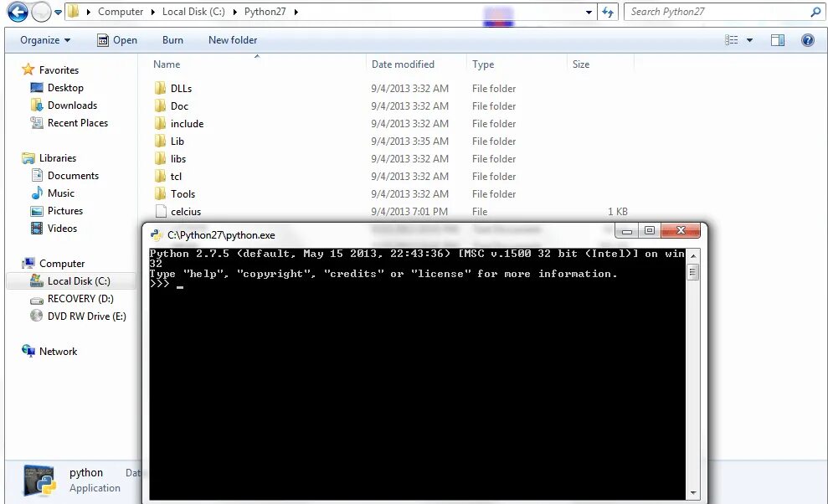Select RECOVERY (D:) drive
Image resolution: width=828 pixels, height=504 pixels.
[x=80, y=299]
